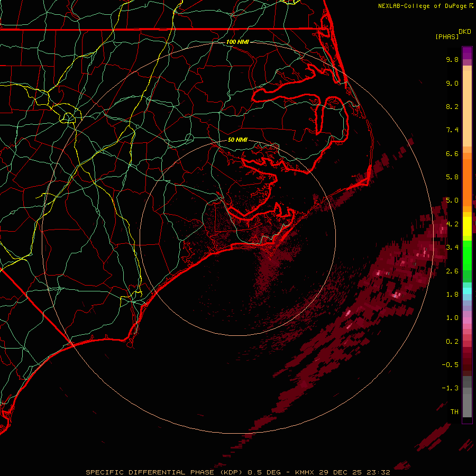Pick the purple band at top of color bar
476x476 pixels.
pyautogui.click(x=467, y=53)
